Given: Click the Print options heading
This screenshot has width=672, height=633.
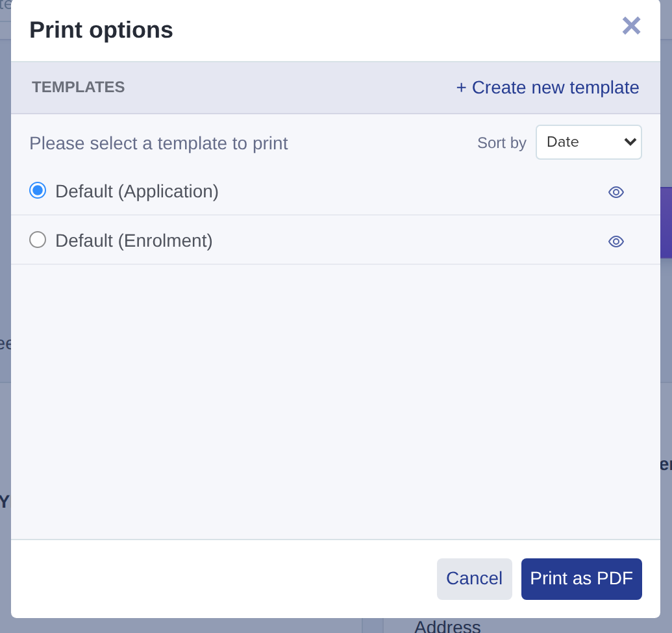Looking at the screenshot, I should point(101,30).
